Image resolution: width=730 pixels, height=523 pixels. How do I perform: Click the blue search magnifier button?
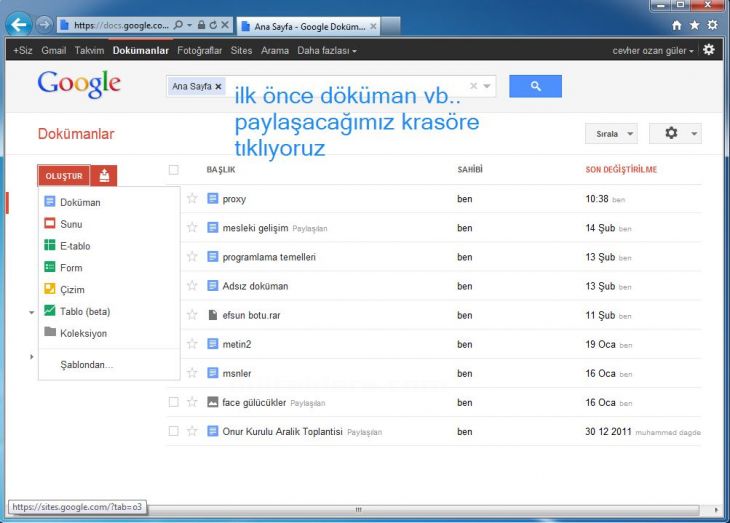(535, 86)
